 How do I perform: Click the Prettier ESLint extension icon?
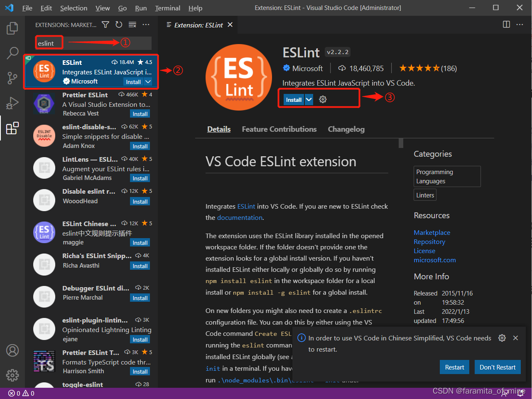[x=44, y=104]
